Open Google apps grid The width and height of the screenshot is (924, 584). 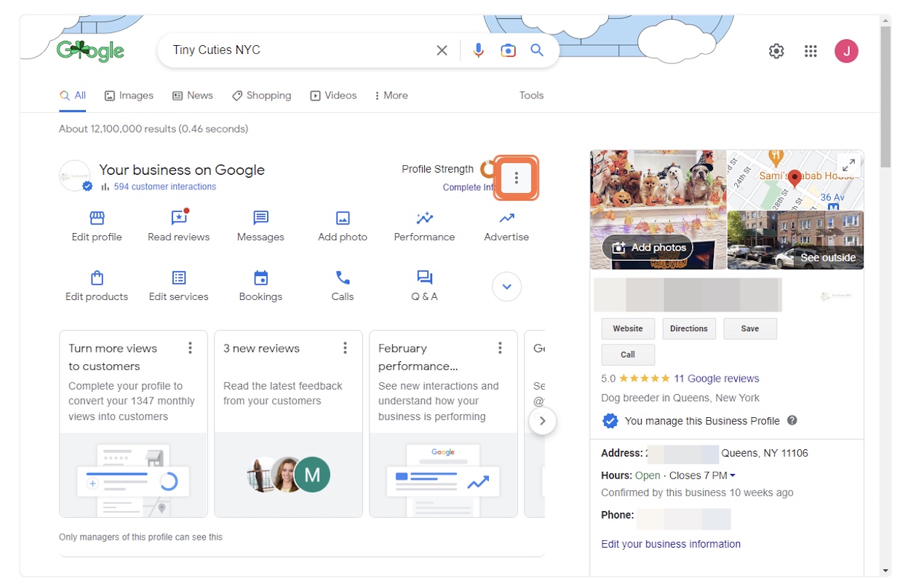[x=811, y=51]
